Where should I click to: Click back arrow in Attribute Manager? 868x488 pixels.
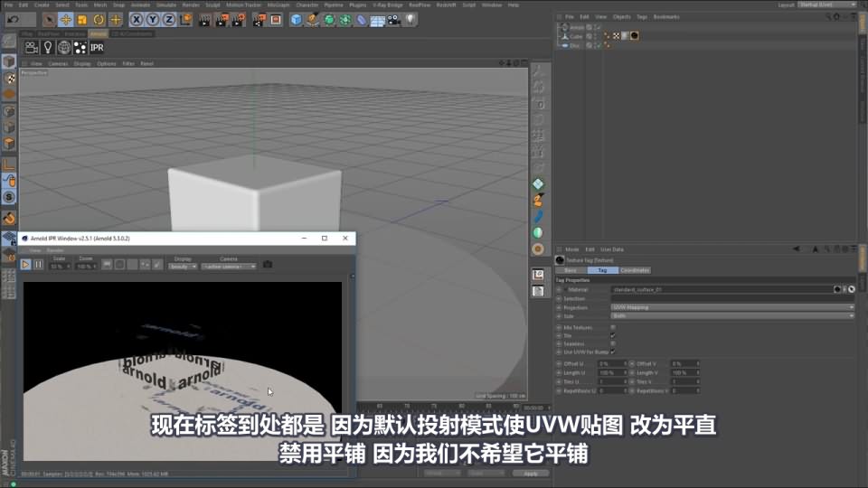pyautogui.click(x=796, y=249)
